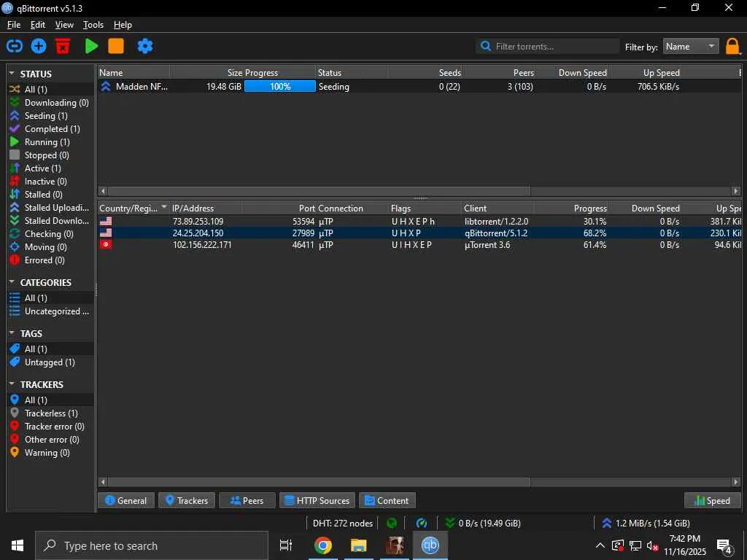Click the red Remove torrent icon
The width and height of the screenshot is (747, 560).
pyautogui.click(x=63, y=46)
